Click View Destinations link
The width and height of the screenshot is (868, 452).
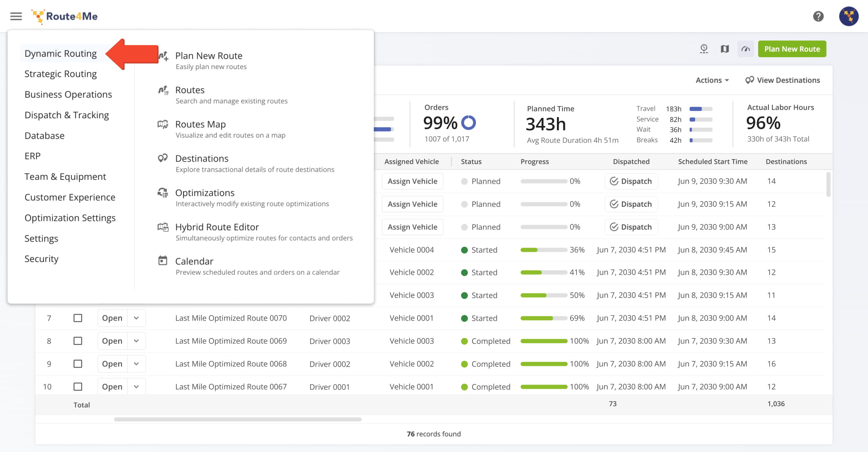pos(782,80)
